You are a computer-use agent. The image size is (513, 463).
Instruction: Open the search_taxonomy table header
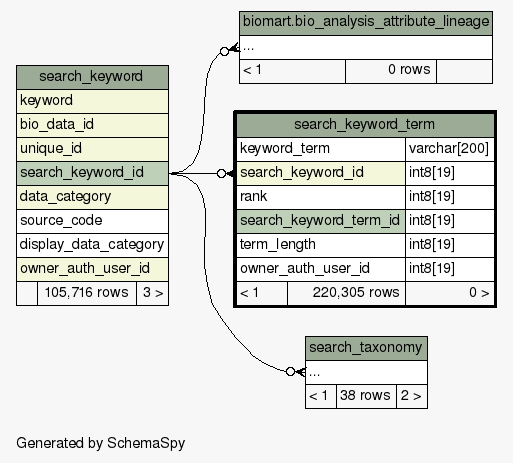point(366,348)
